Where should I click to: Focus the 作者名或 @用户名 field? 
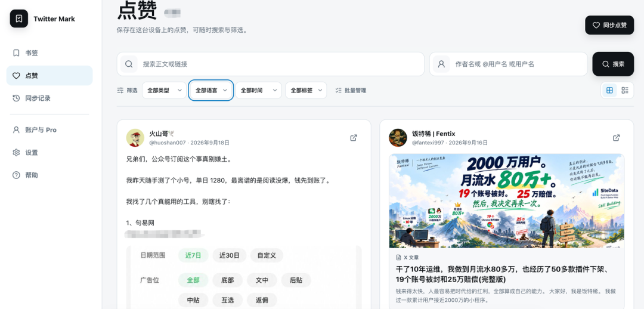click(509, 64)
